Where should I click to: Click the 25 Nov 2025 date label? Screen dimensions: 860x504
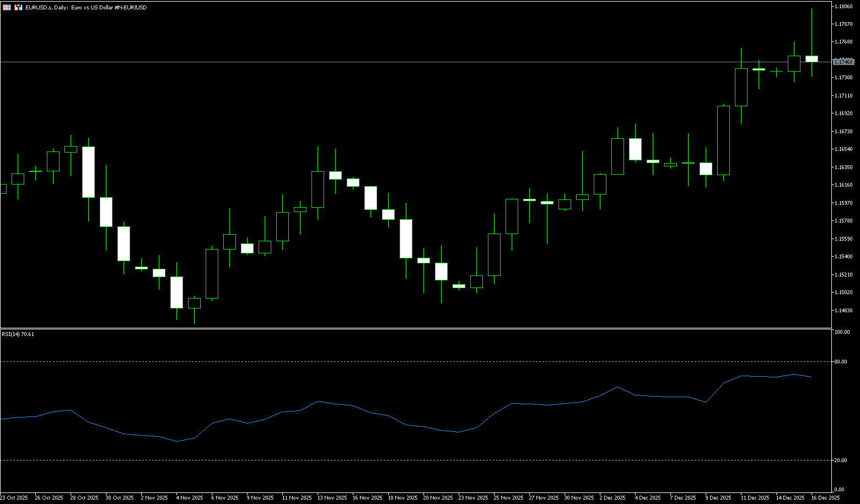click(508, 497)
